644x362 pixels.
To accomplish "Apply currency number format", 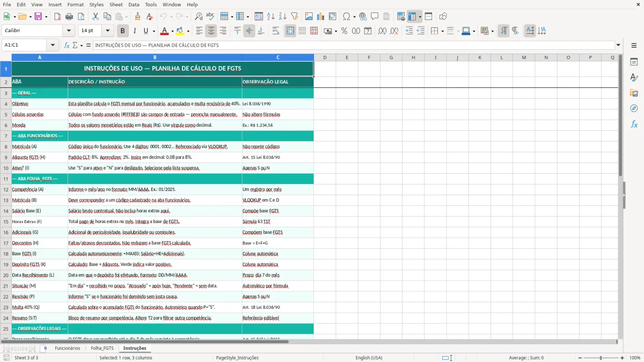I will click(x=328, y=31).
